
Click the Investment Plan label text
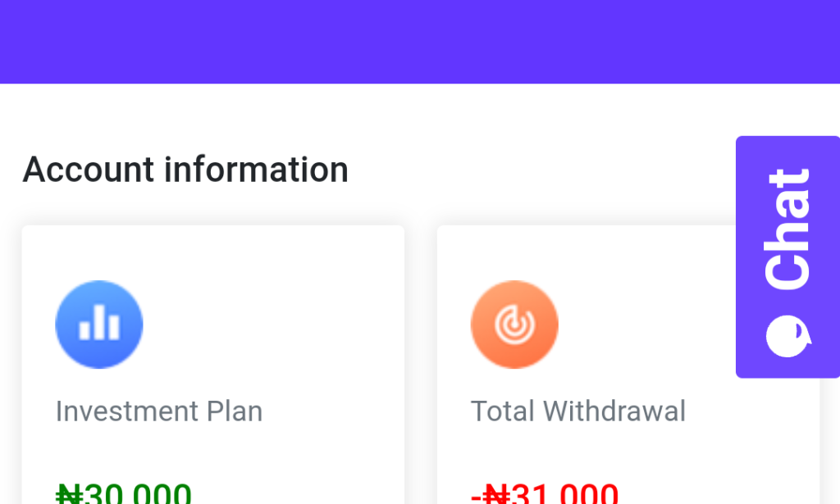point(158,411)
